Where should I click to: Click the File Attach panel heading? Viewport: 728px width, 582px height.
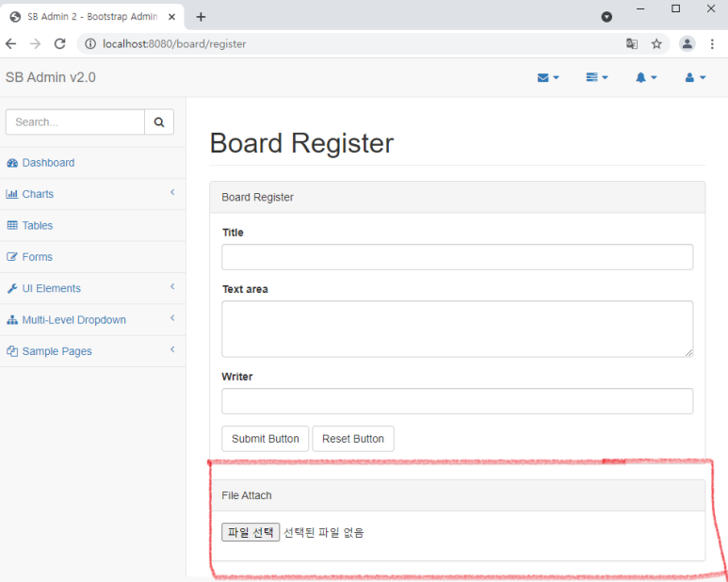click(247, 495)
